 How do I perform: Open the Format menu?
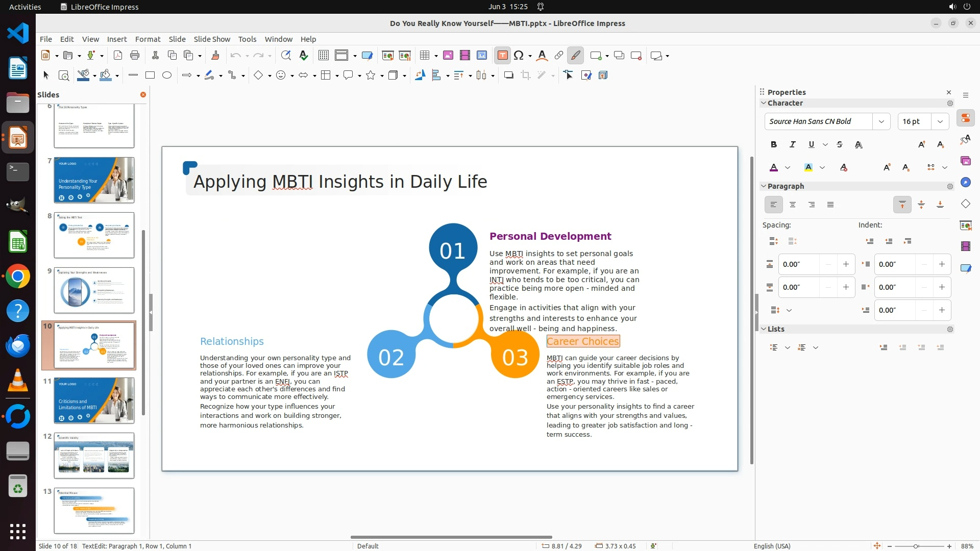148,39
